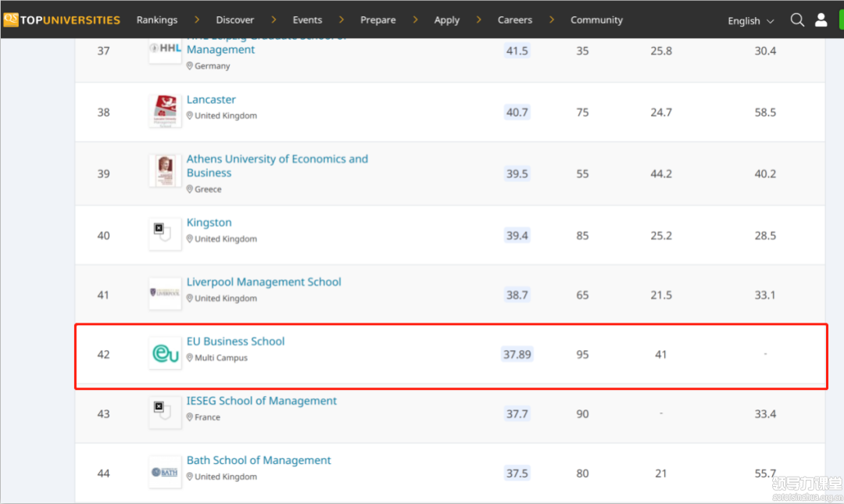Click the green EU Business School logo
844x504 pixels.
(165, 353)
